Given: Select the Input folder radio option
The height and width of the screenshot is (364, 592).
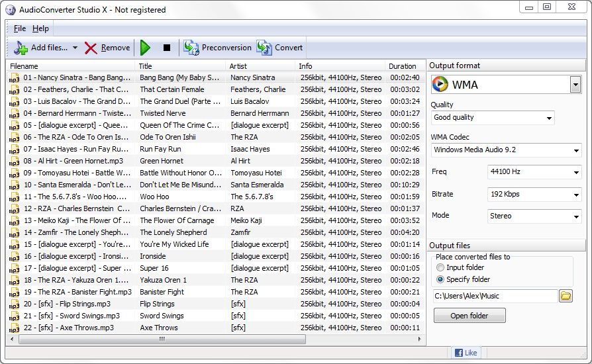Looking at the screenshot, I should [440, 268].
